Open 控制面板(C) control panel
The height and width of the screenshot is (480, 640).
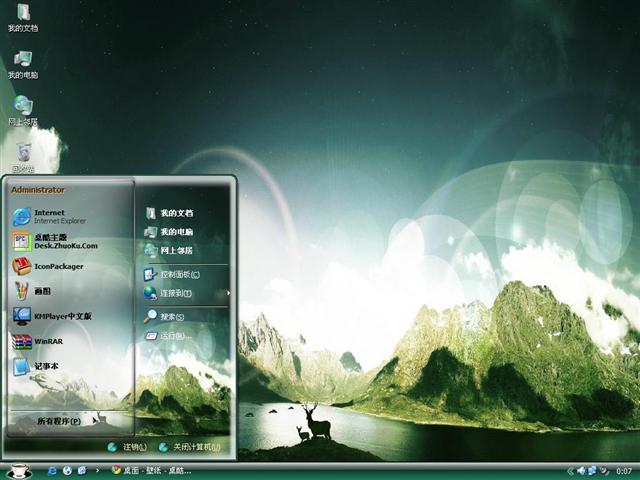[x=171, y=274]
